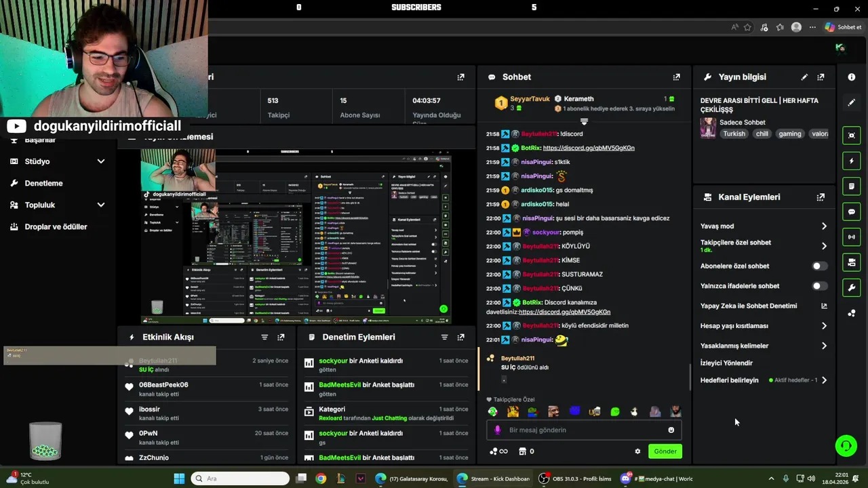Click 06BeastPeek06 in activity feed
Image resolution: width=868 pixels, height=488 pixels.
tap(163, 385)
